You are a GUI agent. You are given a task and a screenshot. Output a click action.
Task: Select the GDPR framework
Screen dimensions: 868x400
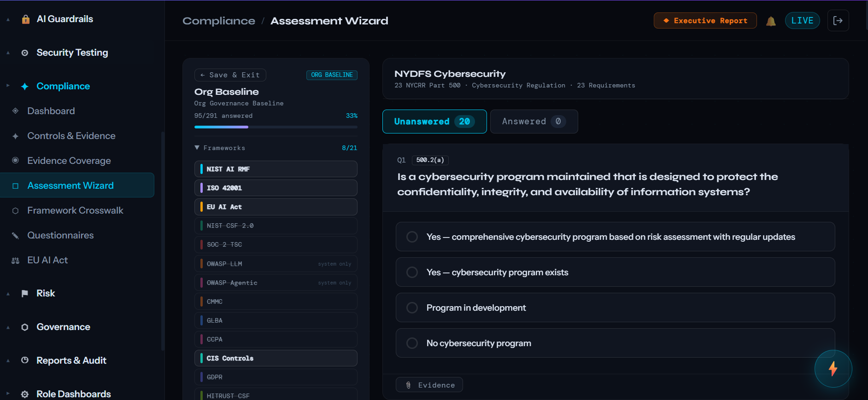tap(276, 377)
